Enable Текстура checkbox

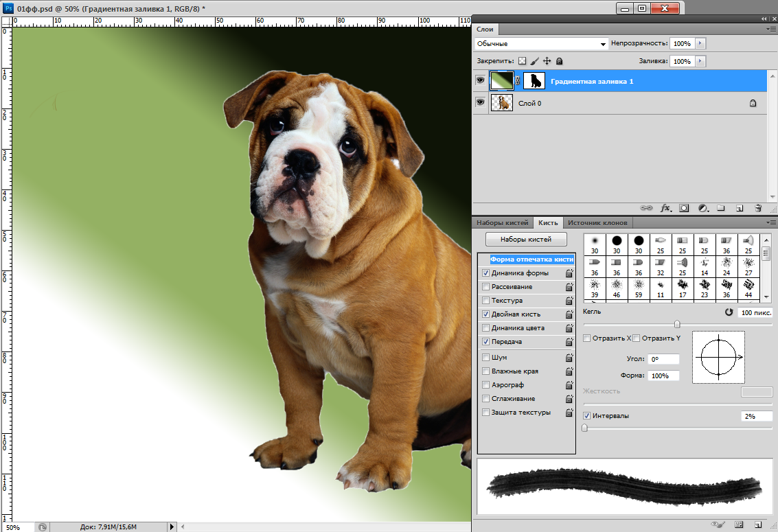pyautogui.click(x=485, y=301)
